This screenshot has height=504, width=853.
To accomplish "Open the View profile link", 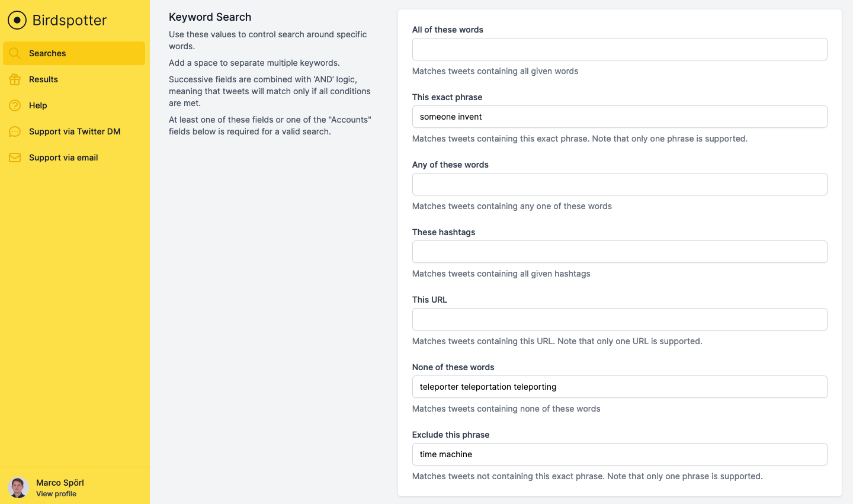I will coord(56,493).
